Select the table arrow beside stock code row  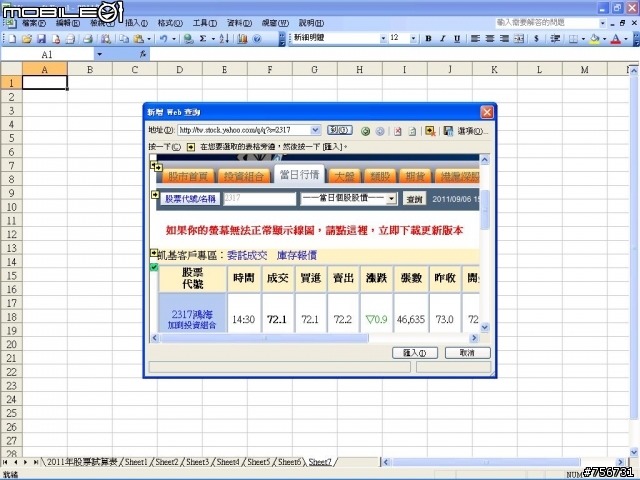(x=155, y=195)
